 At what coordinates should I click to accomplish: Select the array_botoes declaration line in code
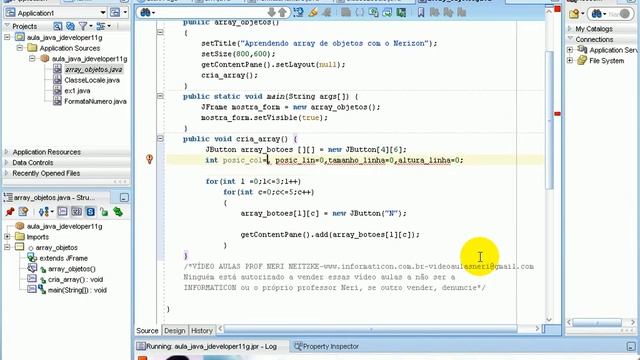tap(306, 149)
